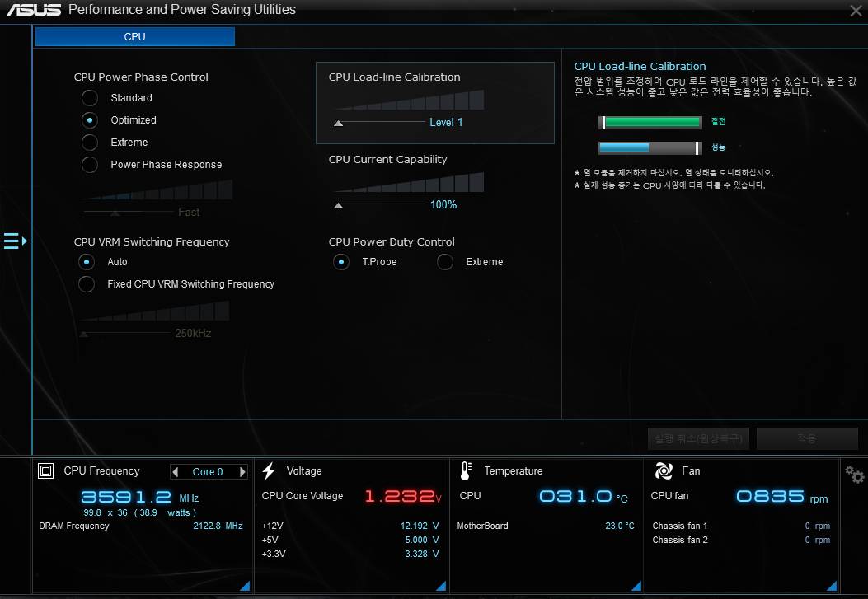
Task: Click the +3.3V 3.328 V value
Action: click(422, 554)
